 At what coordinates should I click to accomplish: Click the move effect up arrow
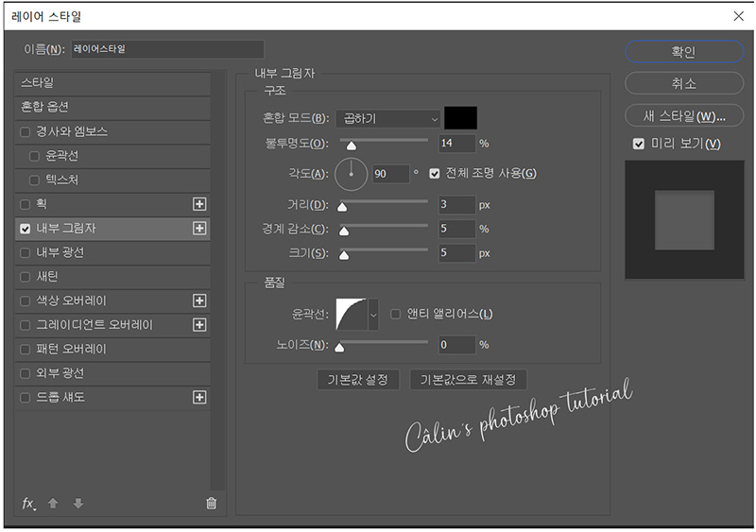click(53, 503)
